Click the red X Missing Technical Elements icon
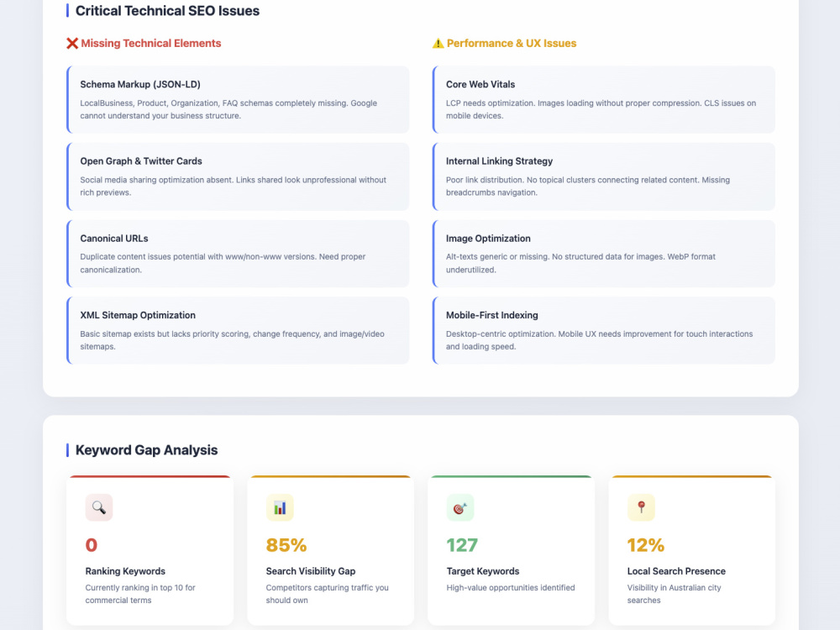Viewport: 840px width, 630px height. point(72,44)
